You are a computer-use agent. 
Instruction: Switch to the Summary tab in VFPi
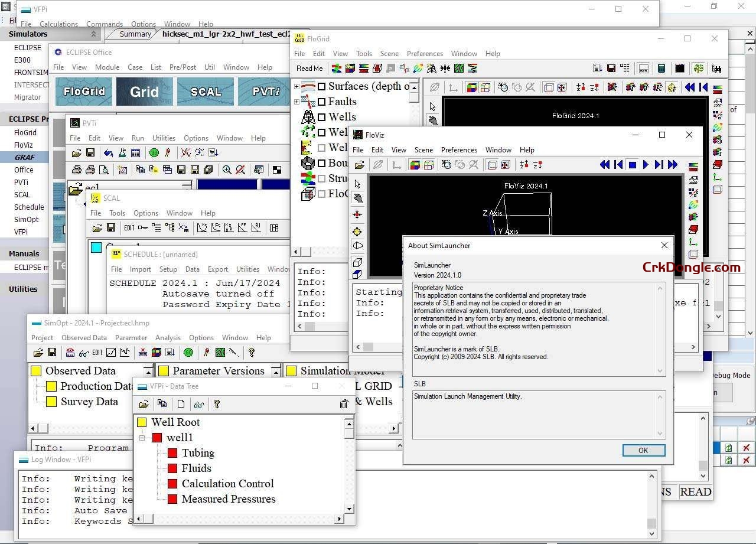point(135,34)
